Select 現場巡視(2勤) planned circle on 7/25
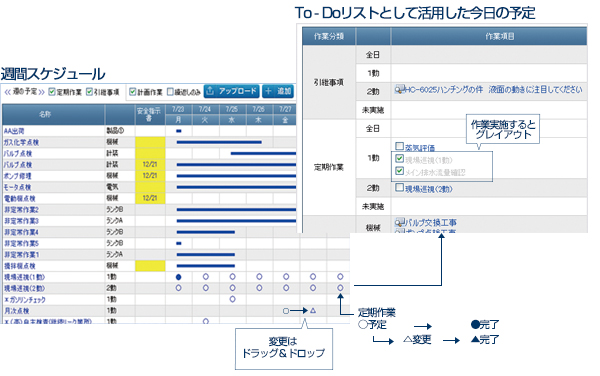This screenshot has width=600, height=376. point(232,288)
